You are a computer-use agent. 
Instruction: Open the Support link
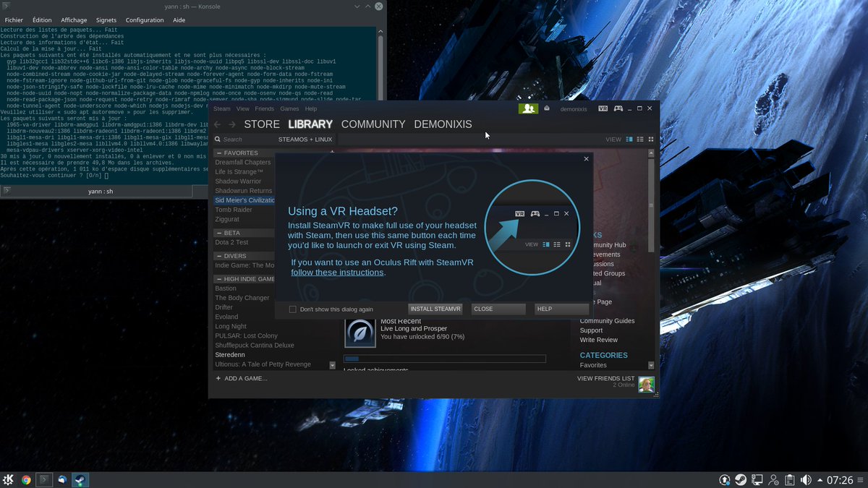[591, 330]
